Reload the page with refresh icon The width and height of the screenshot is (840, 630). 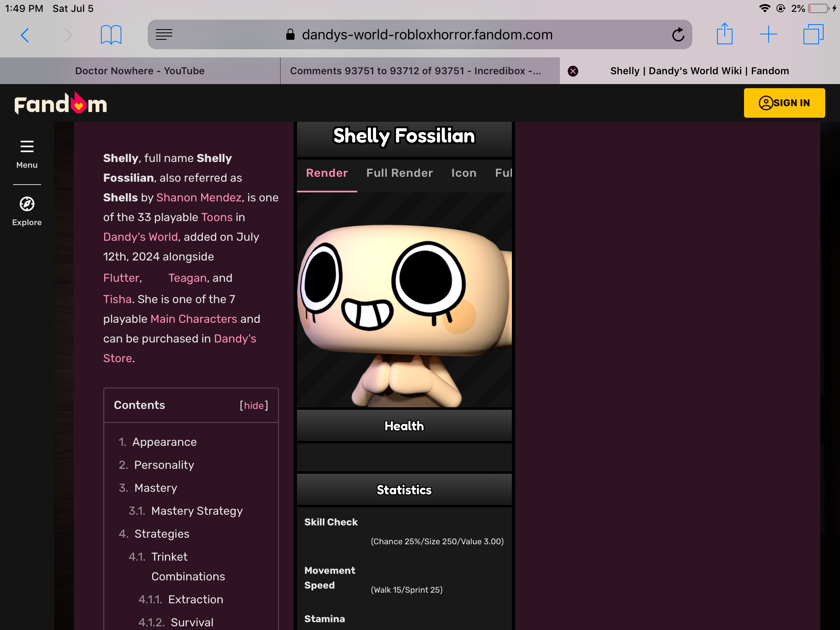(x=678, y=34)
